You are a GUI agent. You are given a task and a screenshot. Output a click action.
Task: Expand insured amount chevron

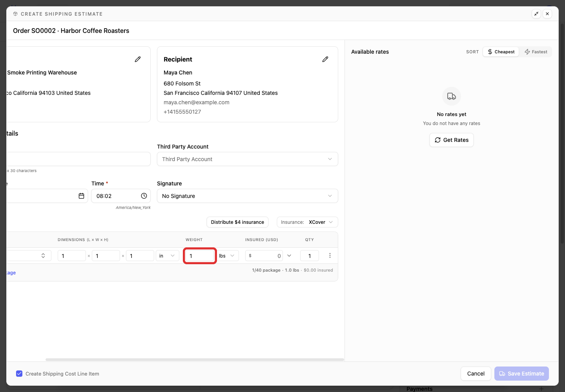point(289,256)
